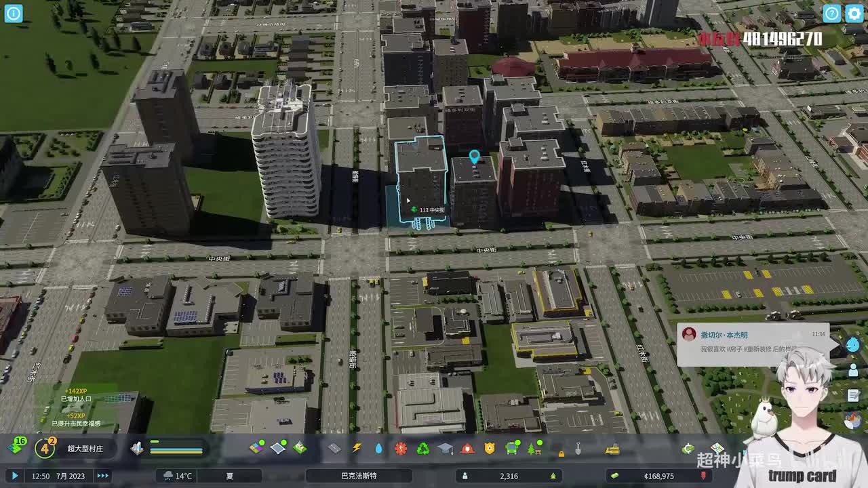Select the Zones tool

(x=257, y=448)
